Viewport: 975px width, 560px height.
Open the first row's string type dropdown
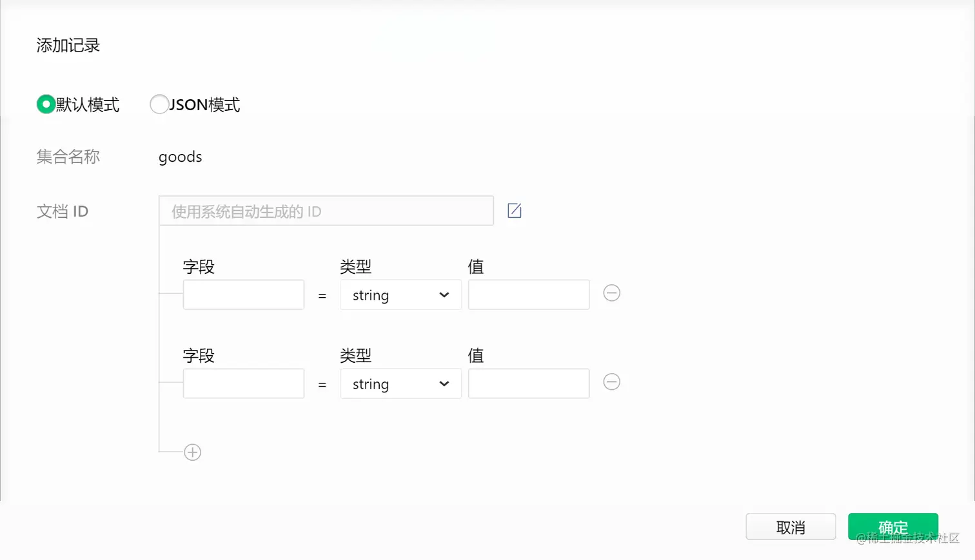(x=400, y=295)
